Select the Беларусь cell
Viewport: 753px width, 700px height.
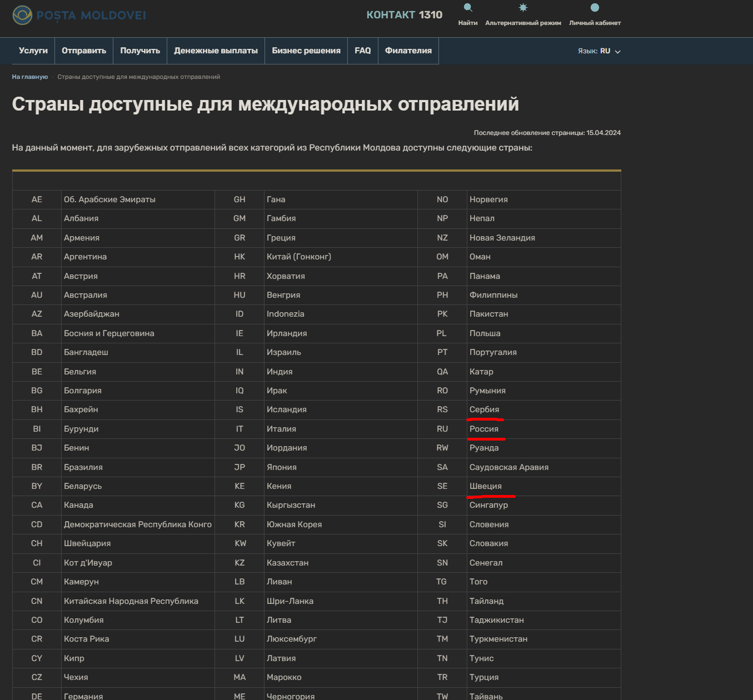click(138, 486)
